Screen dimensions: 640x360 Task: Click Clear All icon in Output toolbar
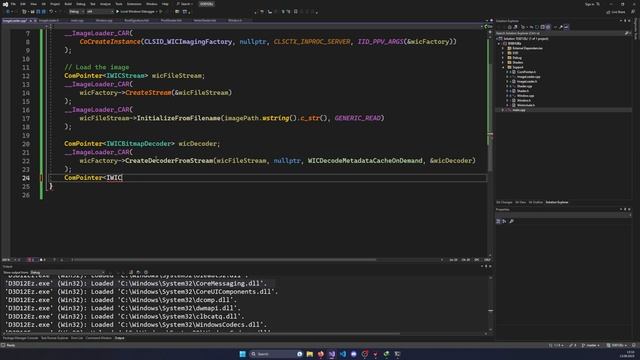point(131,272)
